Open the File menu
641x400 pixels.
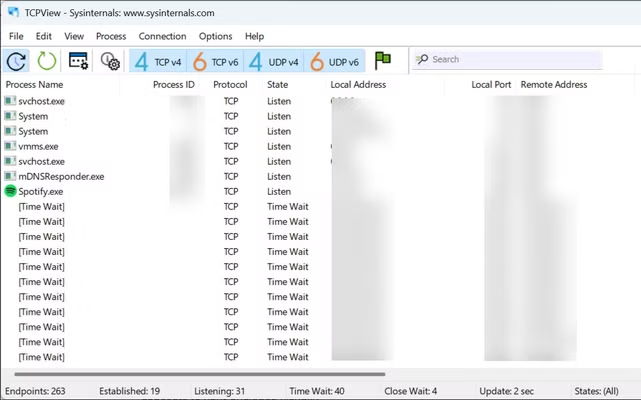coord(16,36)
